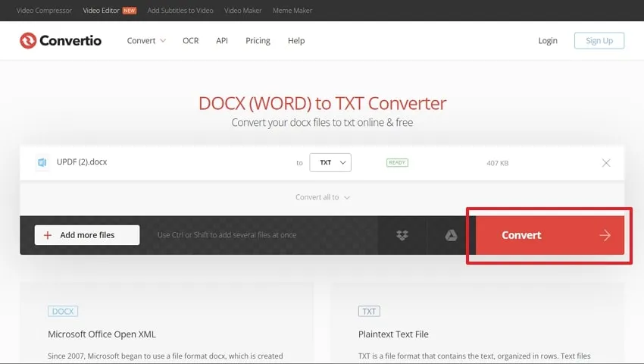Viewport: 644px width, 364px height.
Task: Click the arrow icon on the Convert button
Action: point(605,235)
